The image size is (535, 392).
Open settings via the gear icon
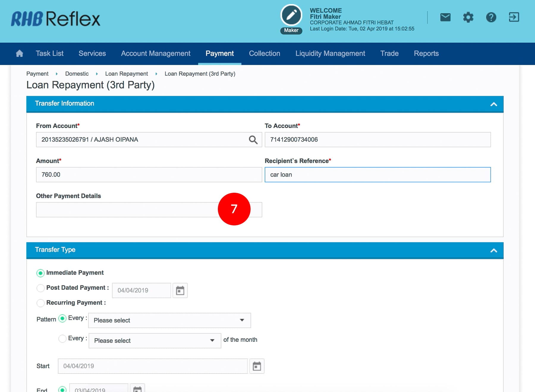pyautogui.click(x=468, y=17)
